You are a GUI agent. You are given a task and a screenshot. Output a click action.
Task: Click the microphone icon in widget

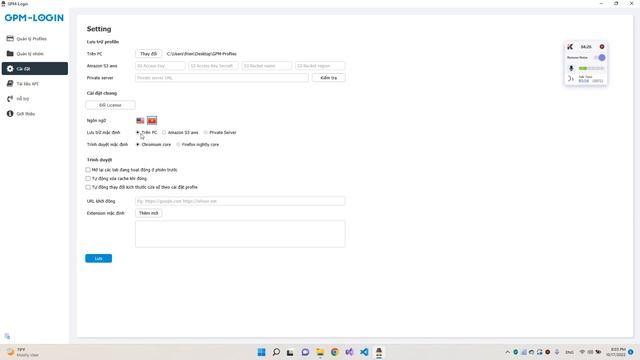[x=571, y=68]
